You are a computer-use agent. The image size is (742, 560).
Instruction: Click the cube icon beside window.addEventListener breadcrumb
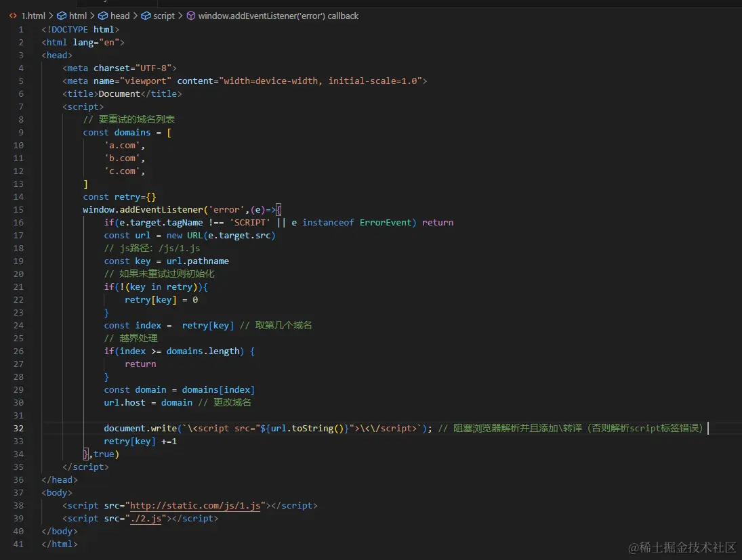pyautogui.click(x=190, y=16)
